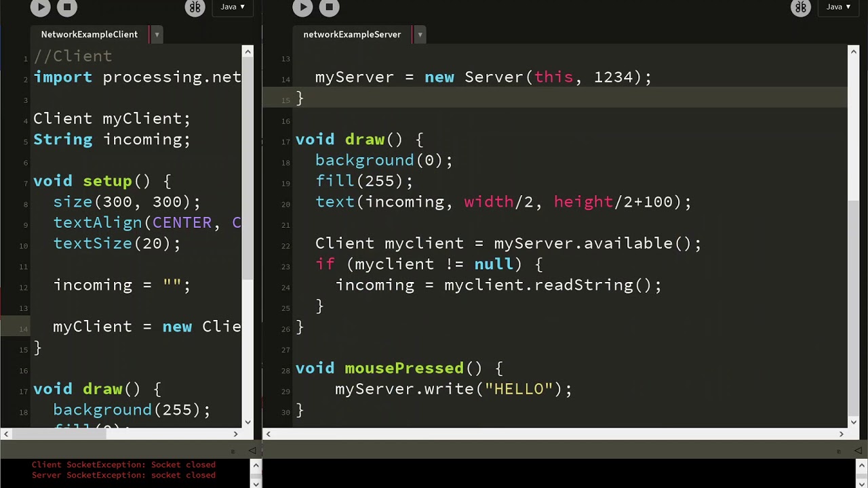Open tab menu arrow beside networkExampleServer
The width and height of the screenshot is (868, 488).
tap(420, 35)
